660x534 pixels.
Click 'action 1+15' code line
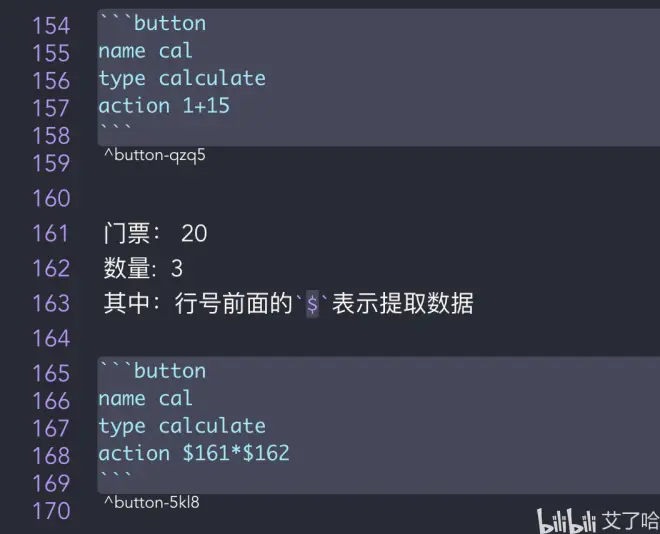point(164,106)
